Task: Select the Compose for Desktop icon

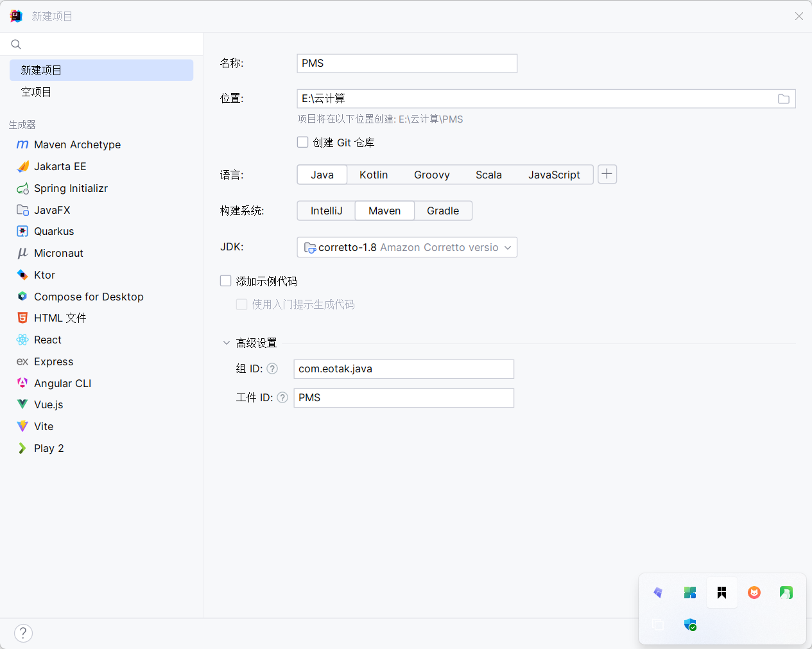Action: [x=22, y=297]
